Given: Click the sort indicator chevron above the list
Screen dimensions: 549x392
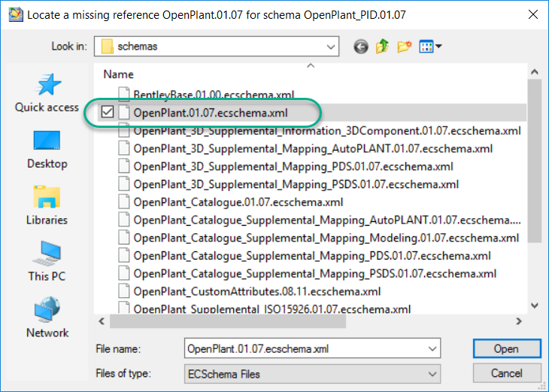Looking at the screenshot, I should (311, 66).
